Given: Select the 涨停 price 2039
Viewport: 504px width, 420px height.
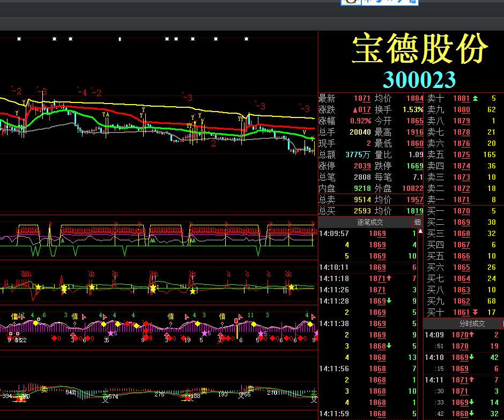Looking at the screenshot, I should click(x=362, y=166).
